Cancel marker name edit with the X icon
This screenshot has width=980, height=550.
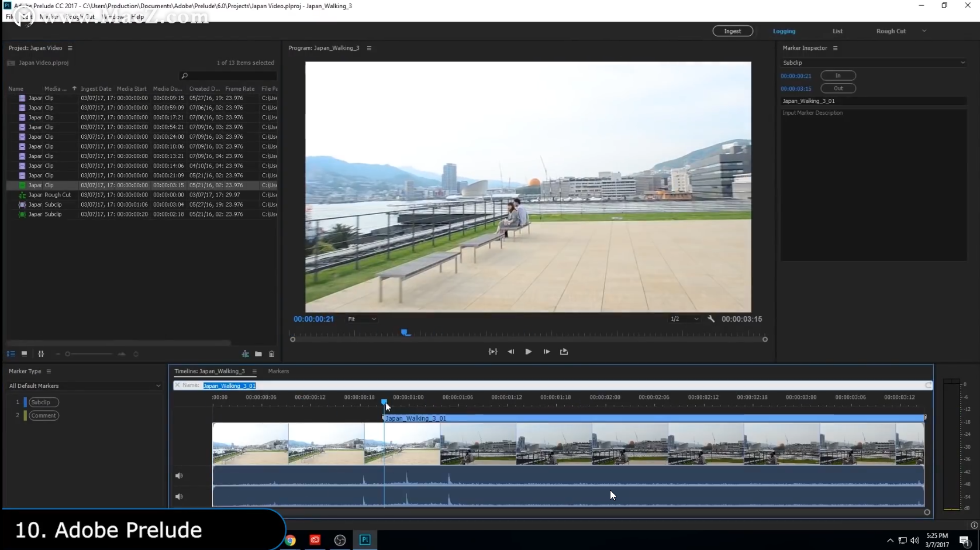point(177,385)
